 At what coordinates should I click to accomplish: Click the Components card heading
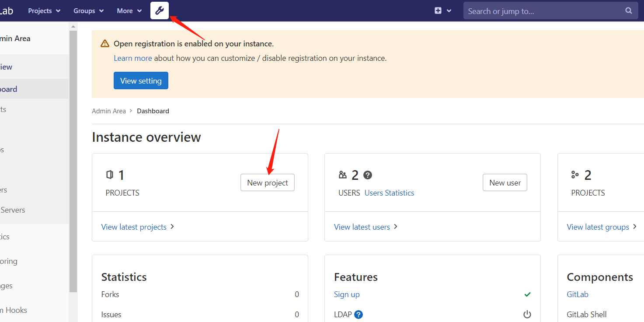[x=600, y=277]
